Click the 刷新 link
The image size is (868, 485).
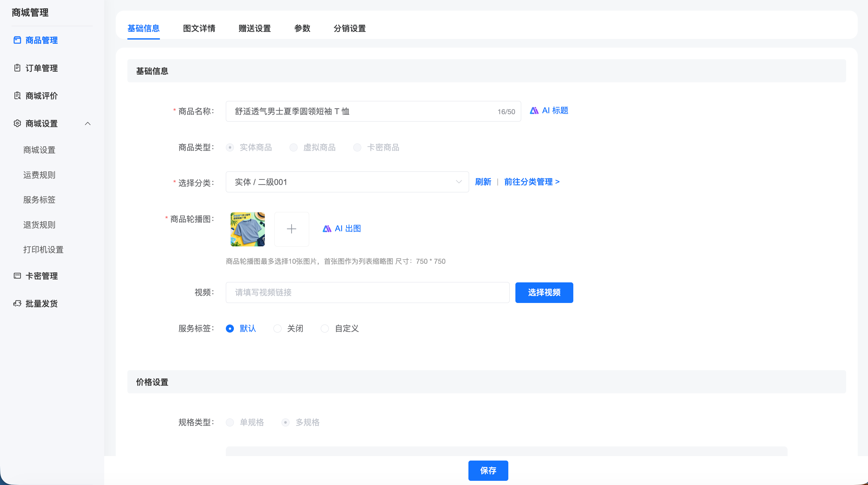tap(483, 182)
